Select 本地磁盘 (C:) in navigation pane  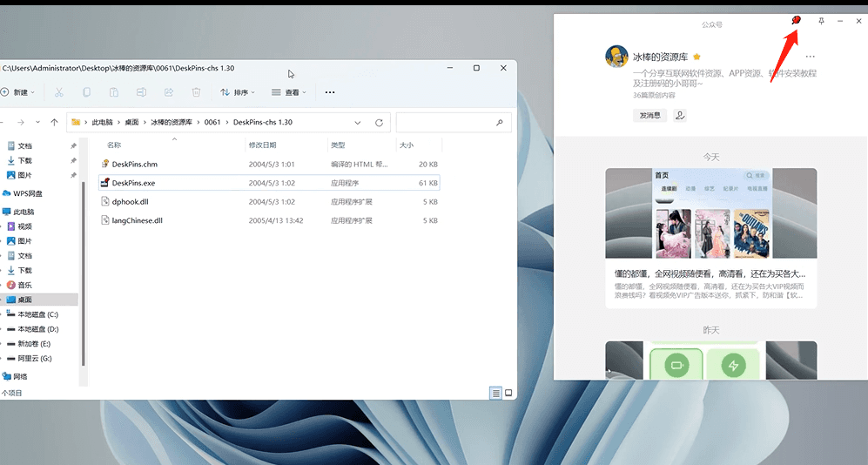pyautogui.click(x=37, y=314)
